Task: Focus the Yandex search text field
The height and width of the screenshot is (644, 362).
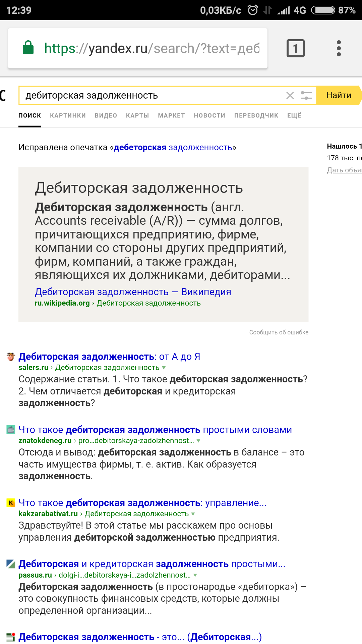Action: tap(151, 96)
